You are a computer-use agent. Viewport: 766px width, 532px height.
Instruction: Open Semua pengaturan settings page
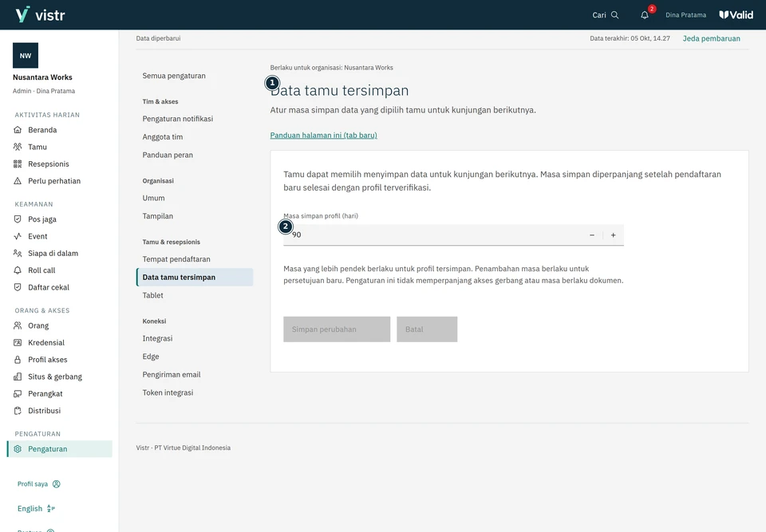174,76
